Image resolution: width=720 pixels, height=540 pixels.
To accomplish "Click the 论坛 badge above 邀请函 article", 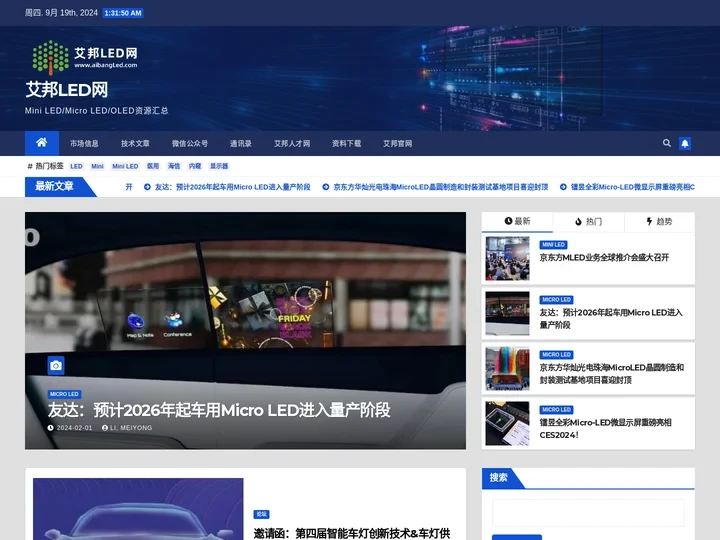I will tap(261, 514).
